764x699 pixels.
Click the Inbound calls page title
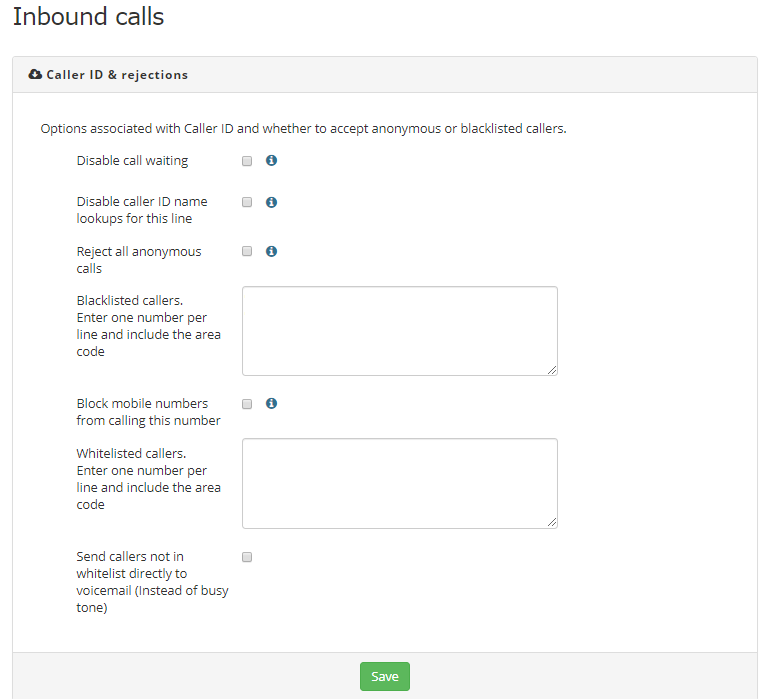pos(89,17)
